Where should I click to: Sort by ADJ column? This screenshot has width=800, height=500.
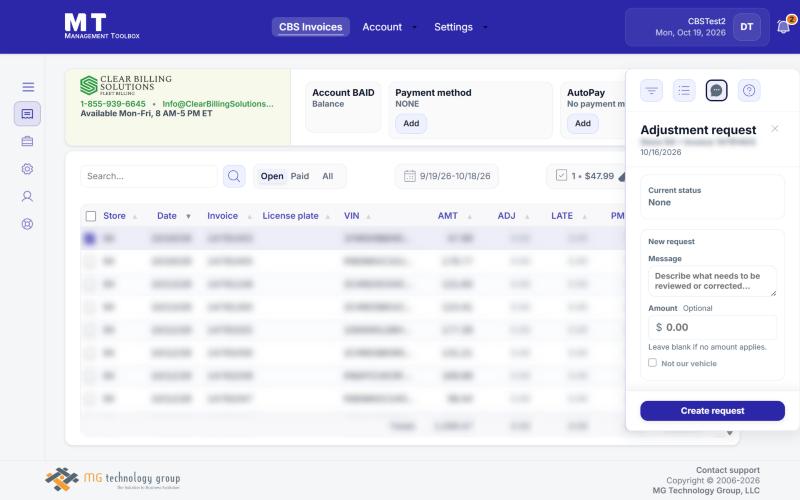click(513, 216)
